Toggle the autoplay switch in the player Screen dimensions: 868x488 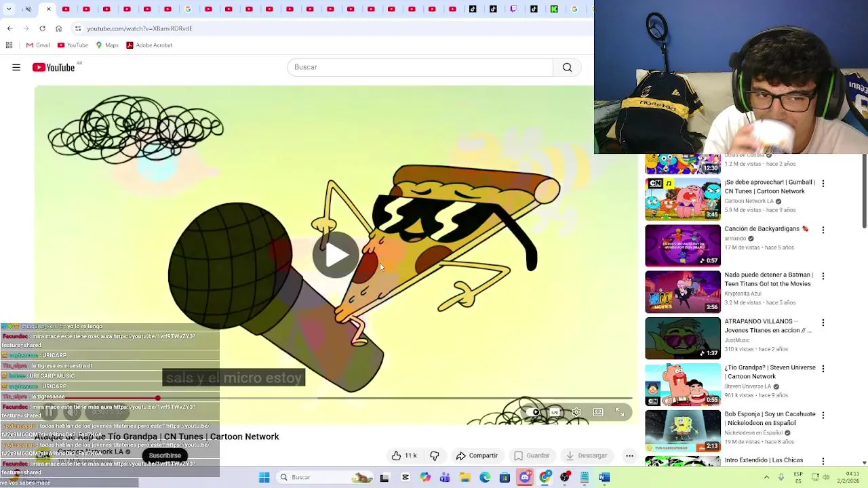(x=534, y=412)
